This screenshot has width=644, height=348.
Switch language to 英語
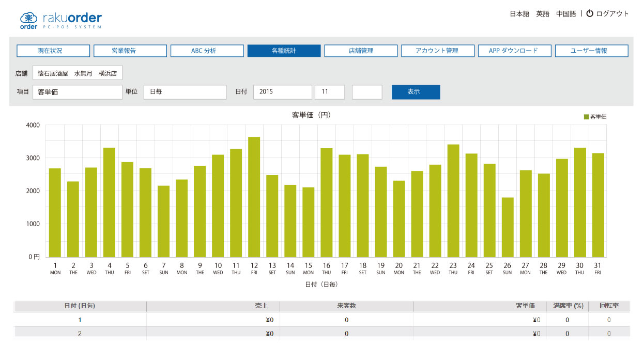543,14
